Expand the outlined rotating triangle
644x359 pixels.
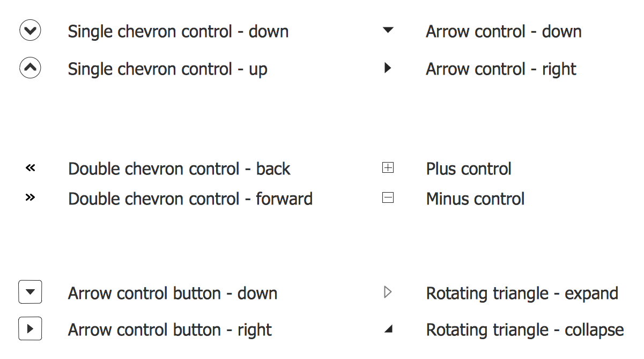point(388,292)
